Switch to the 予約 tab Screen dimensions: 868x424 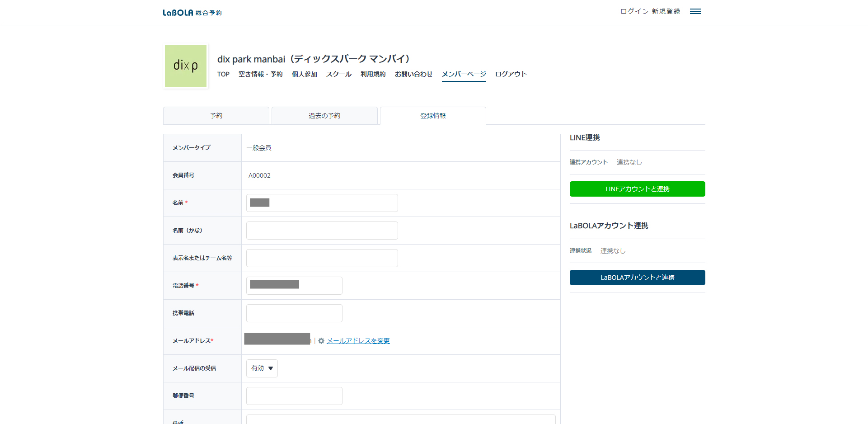(216, 116)
